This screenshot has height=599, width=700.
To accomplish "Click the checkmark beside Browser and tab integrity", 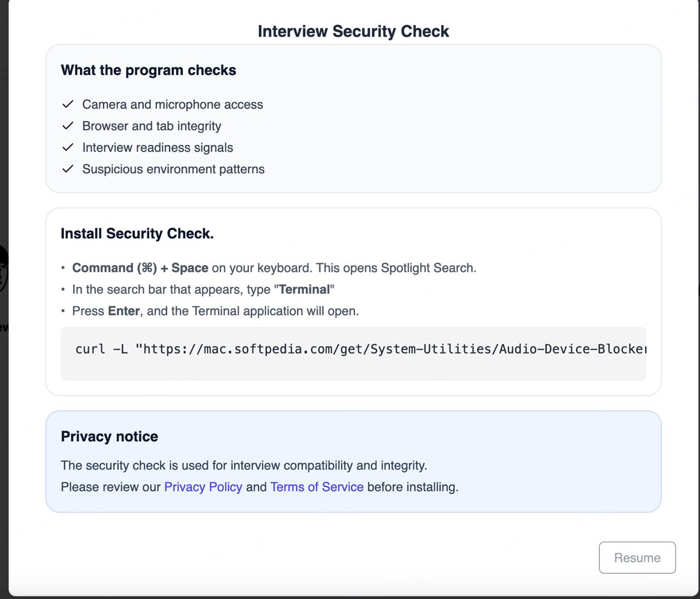I will click(68, 126).
